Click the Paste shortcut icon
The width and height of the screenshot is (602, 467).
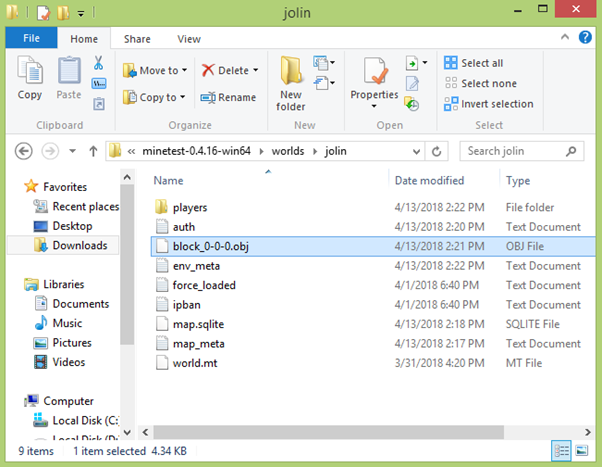click(99, 104)
